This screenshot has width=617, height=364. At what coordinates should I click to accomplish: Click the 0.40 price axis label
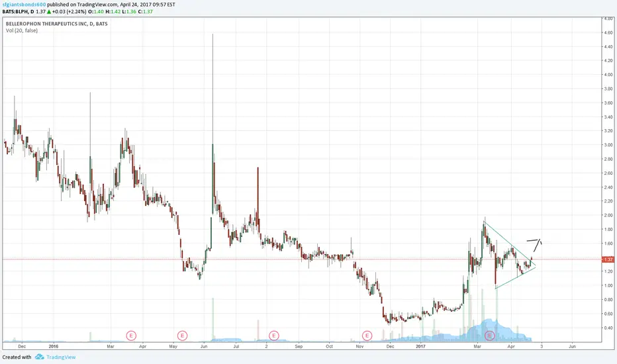[608, 328]
